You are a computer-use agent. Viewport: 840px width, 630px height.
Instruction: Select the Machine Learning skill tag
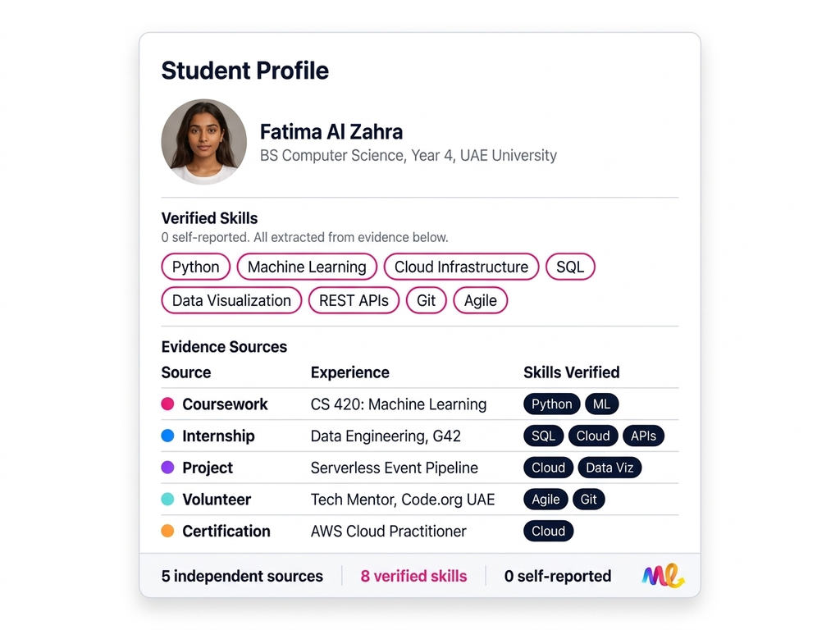point(307,267)
